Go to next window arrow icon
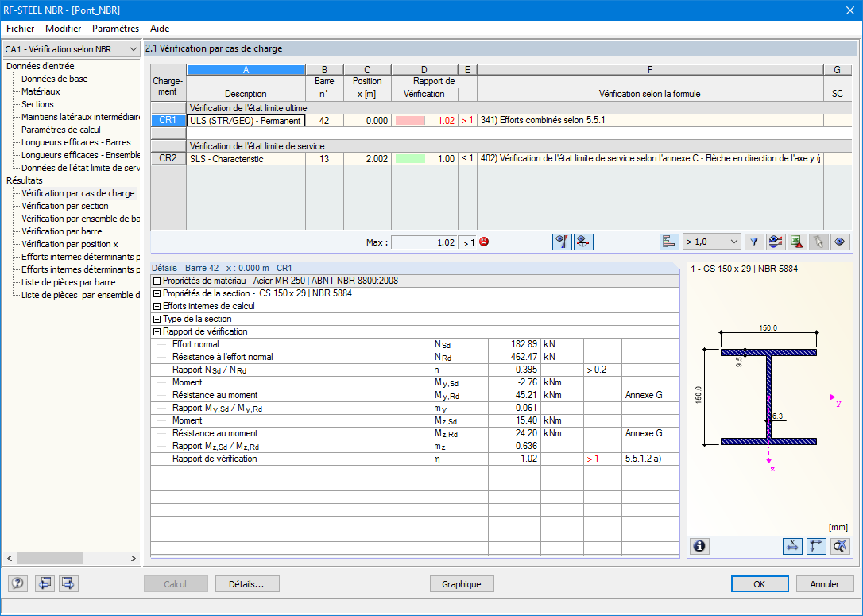 click(x=68, y=583)
